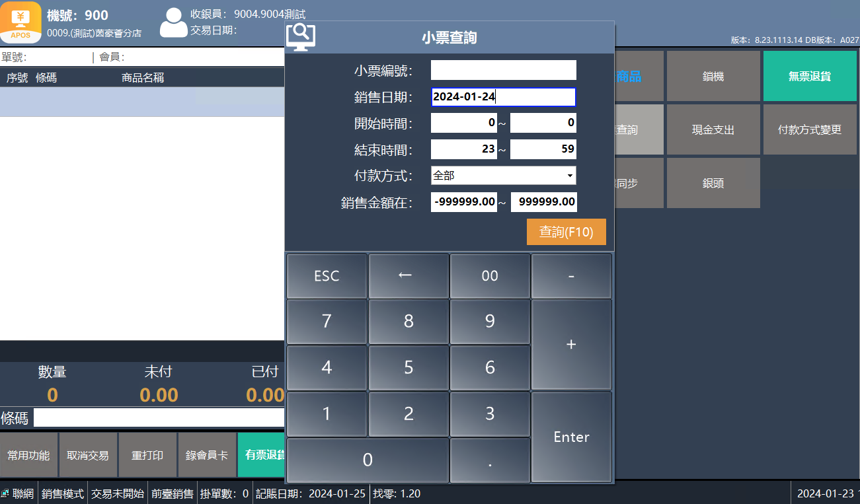
Task: Open the 現金支出 function
Action: coord(713,129)
